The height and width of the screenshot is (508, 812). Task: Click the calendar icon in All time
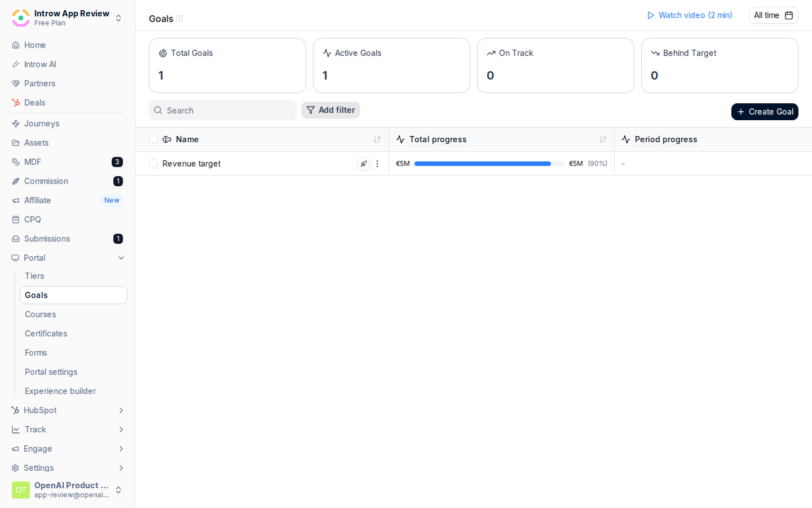(789, 15)
